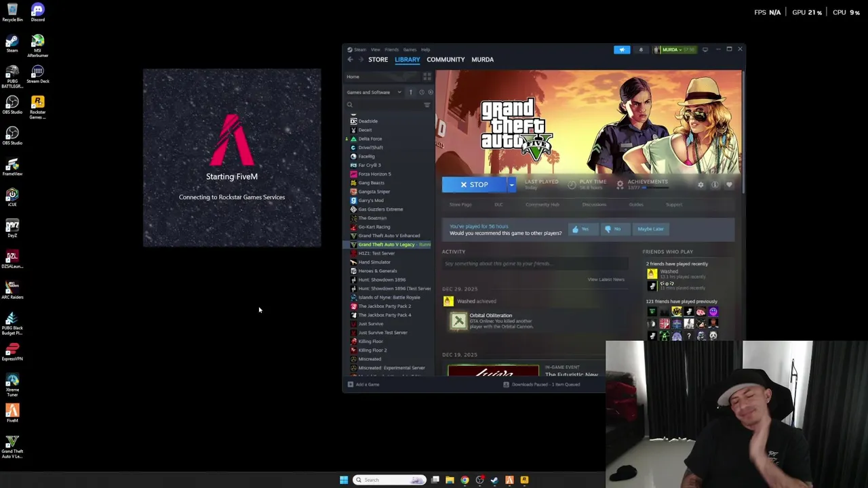Screen dimensions: 868x488
Task: Select the DayZ desktop shortcut
Action: click(12, 228)
